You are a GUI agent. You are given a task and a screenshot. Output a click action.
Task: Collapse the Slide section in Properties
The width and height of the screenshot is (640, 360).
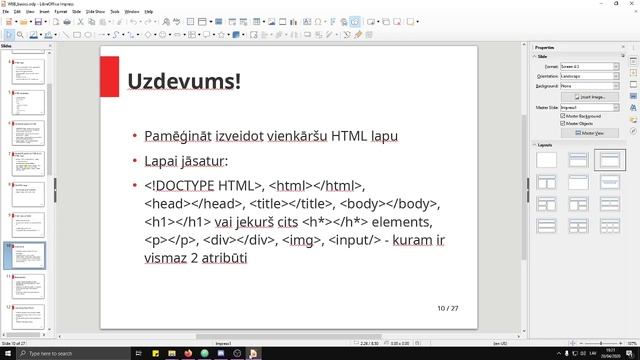click(x=535, y=56)
